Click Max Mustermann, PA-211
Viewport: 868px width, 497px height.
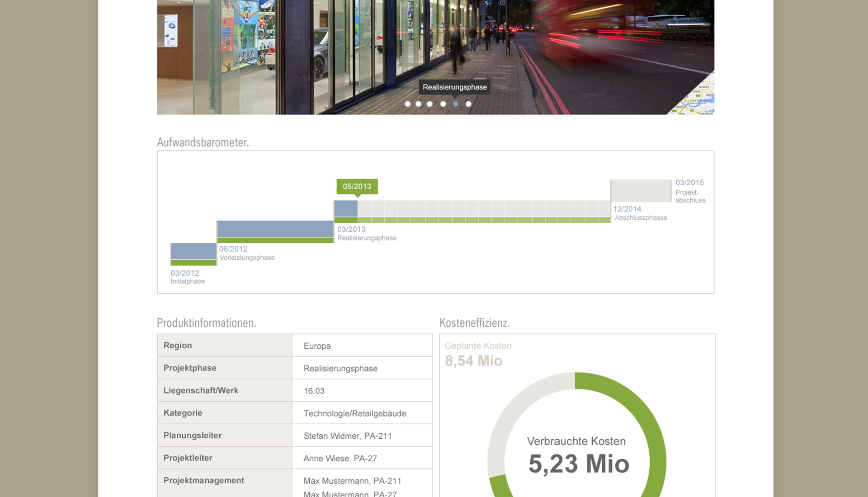coord(352,481)
